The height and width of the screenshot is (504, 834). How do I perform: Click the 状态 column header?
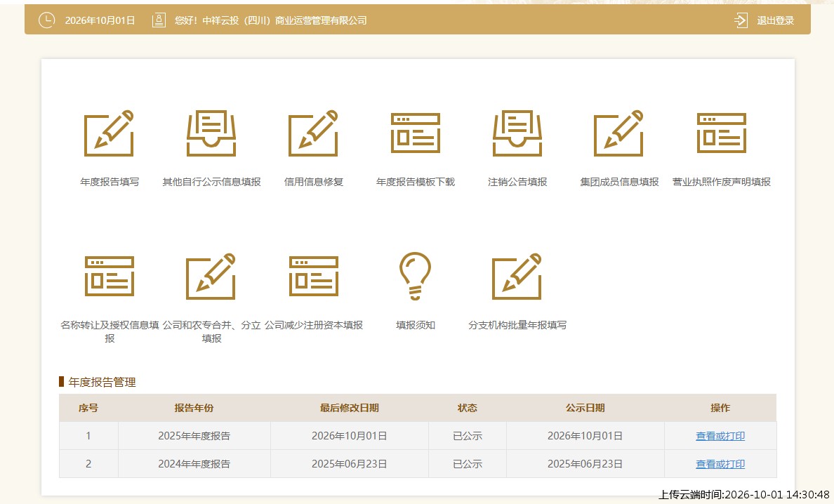pos(468,409)
